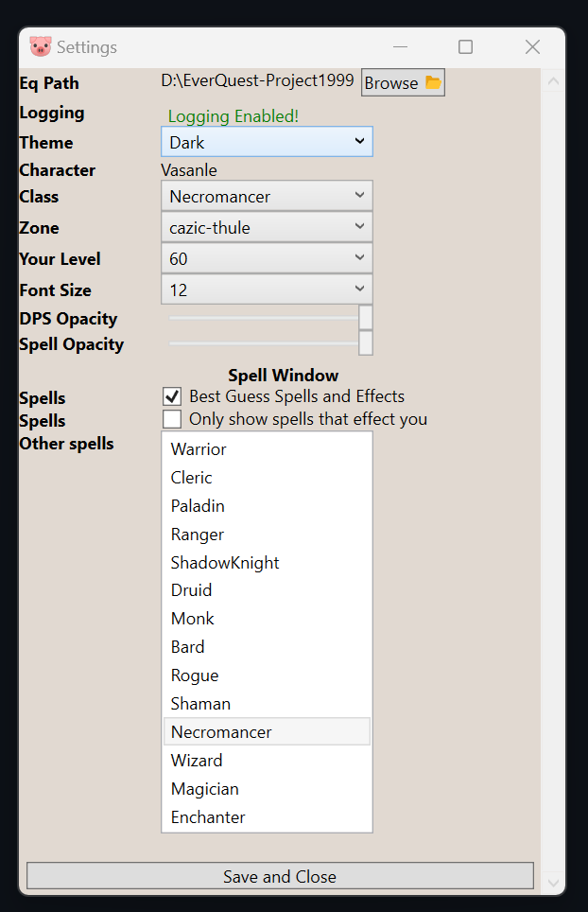The image size is (588, 912).
Task: Minimize the Settings window
Action: tap(400, 46)
